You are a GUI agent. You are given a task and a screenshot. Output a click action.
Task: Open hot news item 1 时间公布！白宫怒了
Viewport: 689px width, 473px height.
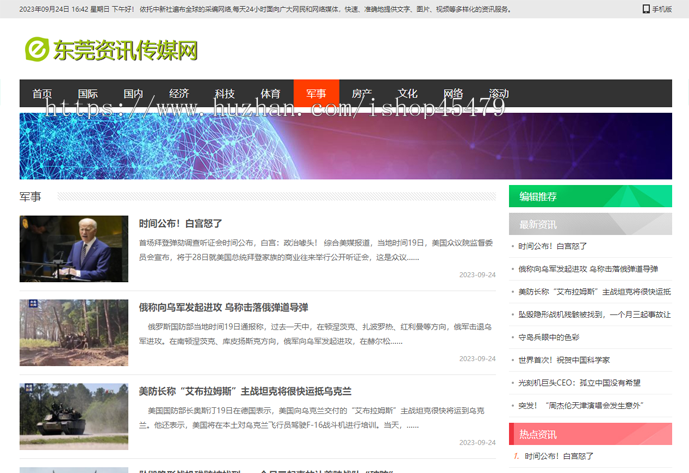click(558, 456)
